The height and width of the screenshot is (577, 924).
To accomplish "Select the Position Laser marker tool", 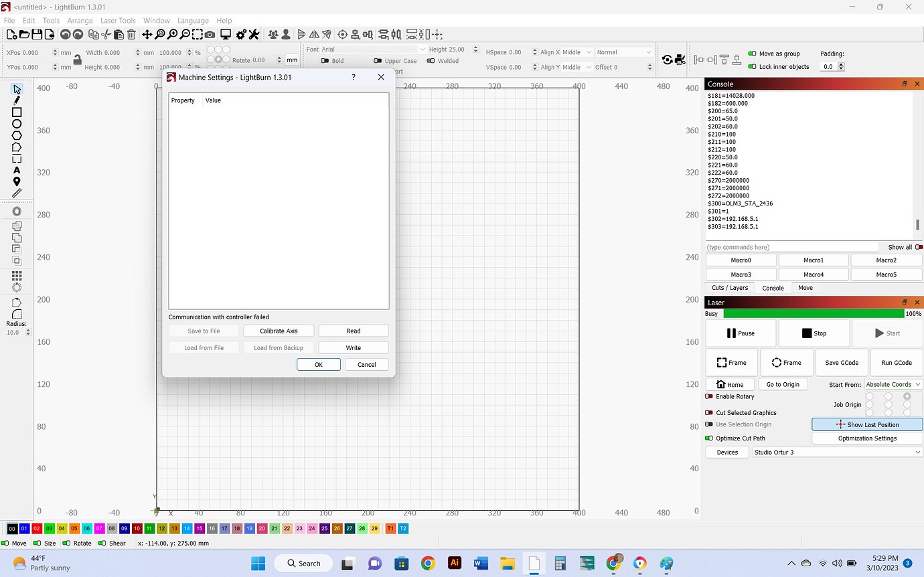I will (17, 182).
